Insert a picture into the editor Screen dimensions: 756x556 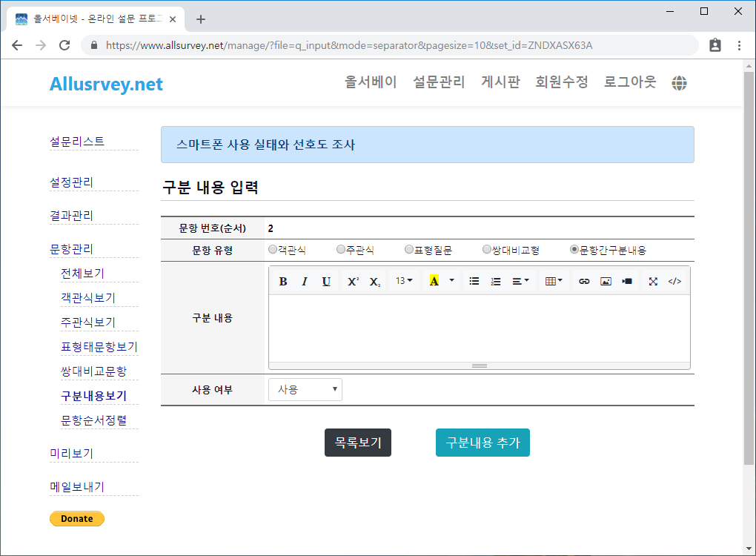[606, 282]
